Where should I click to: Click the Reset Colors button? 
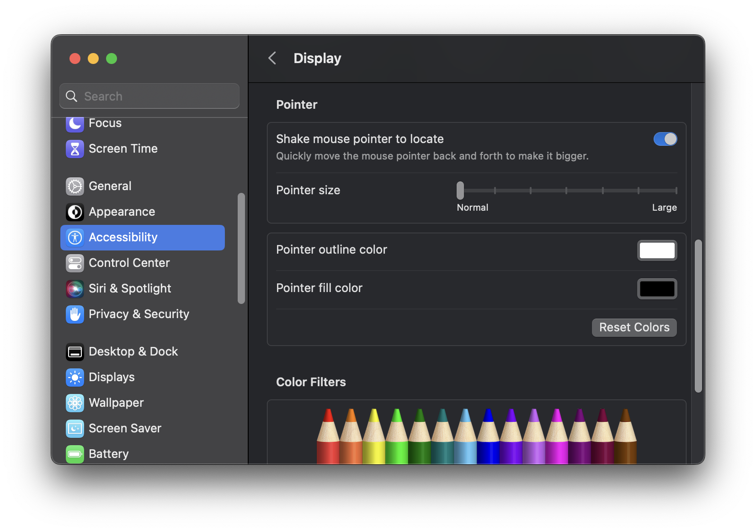[634, 327]
